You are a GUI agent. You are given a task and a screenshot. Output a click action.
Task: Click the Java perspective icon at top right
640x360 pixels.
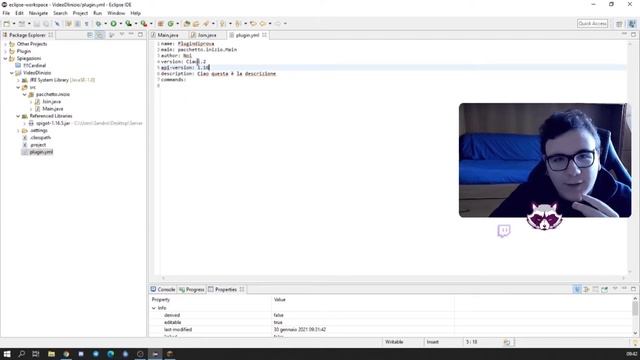[632, 24]
